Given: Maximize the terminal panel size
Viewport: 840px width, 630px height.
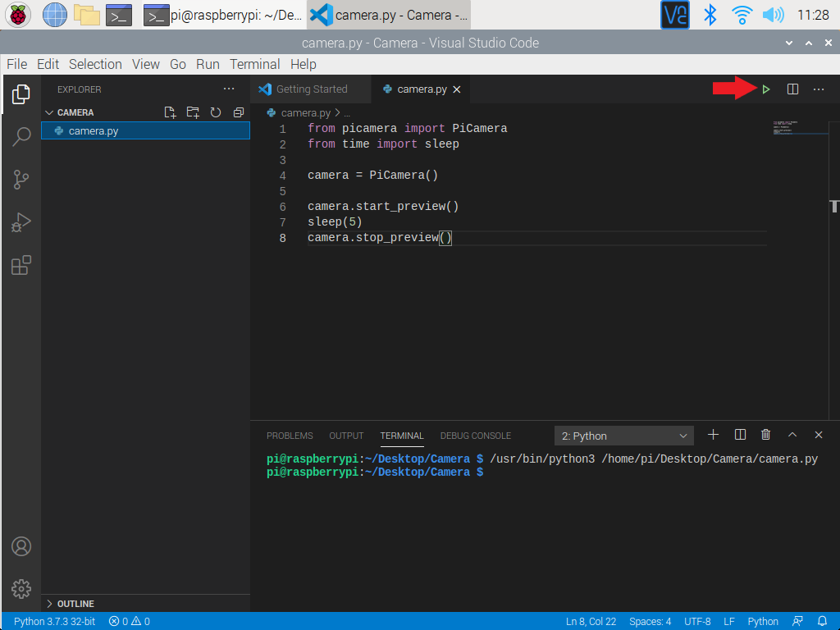Looking at the screenshot, I should (792, 435).
